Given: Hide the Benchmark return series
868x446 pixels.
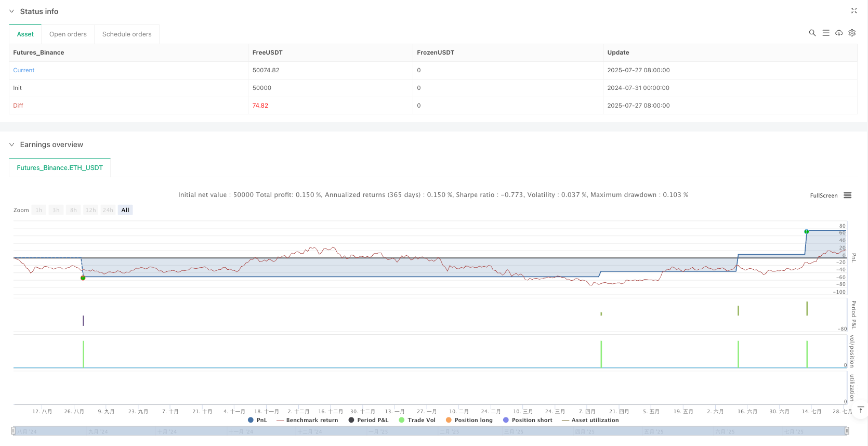Looking at the screenshot, I should (307, 420).
